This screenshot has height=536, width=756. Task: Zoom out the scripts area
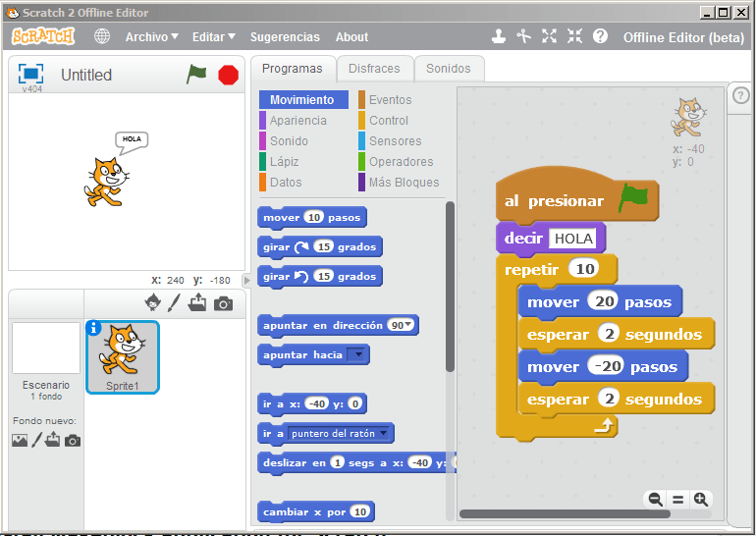pyautogui.click(x=655, y=500)
